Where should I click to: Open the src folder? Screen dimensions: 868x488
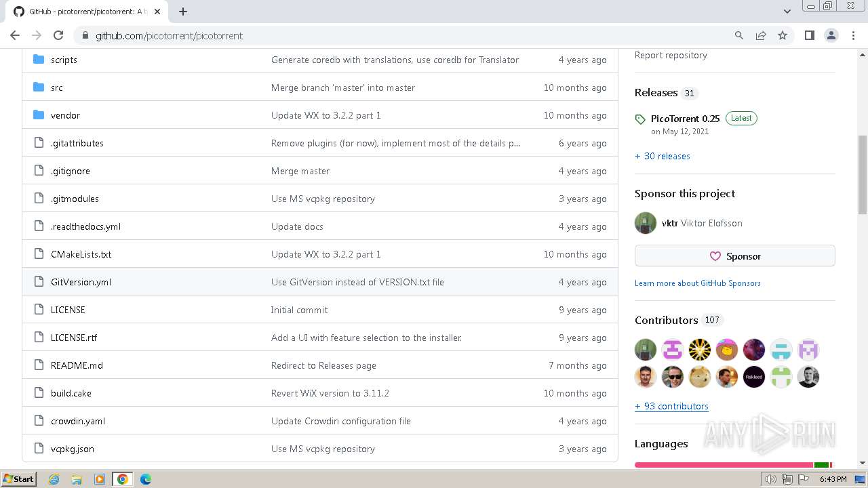point(57,87)
